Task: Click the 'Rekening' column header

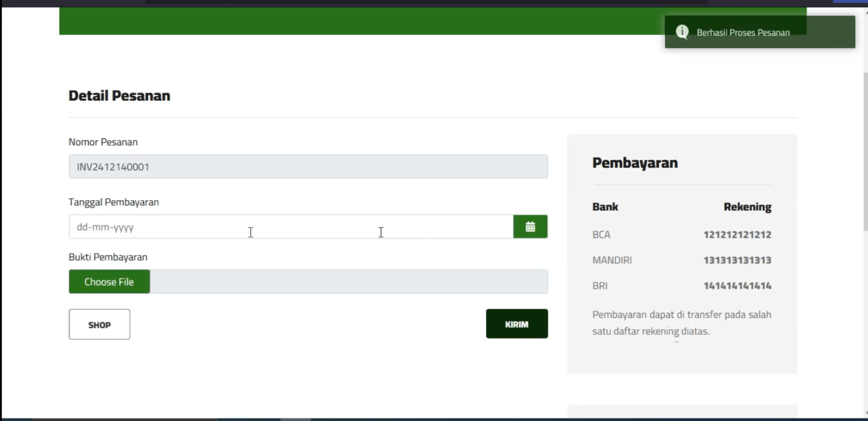Action: (748, 207)
